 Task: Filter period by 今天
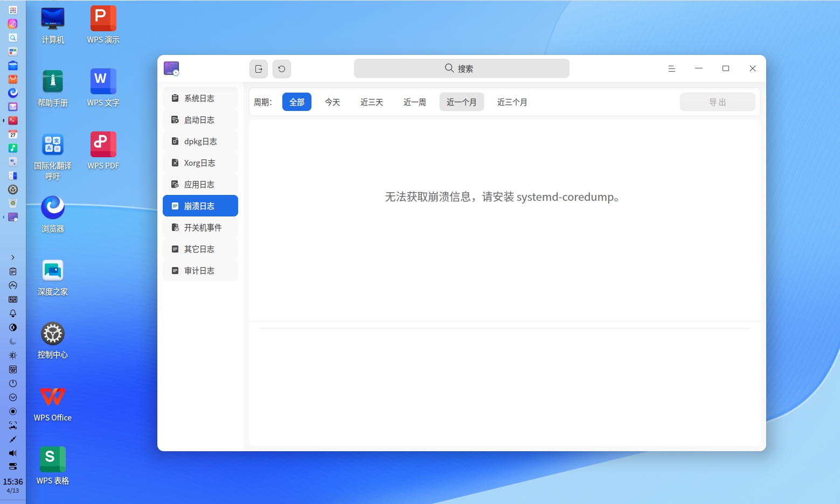[332, 102]
